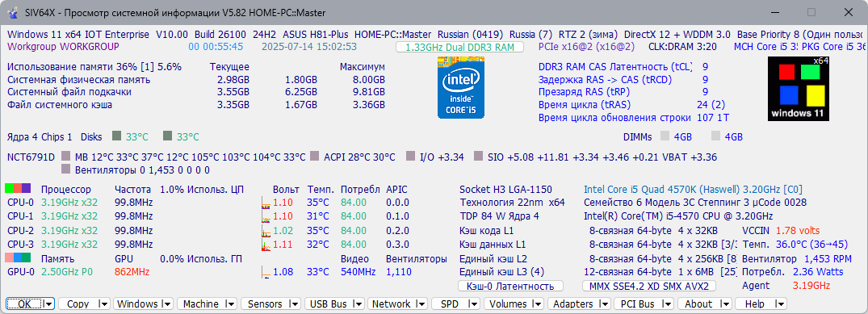Click the first green Disks temperature square

click(x=116, y=136)
